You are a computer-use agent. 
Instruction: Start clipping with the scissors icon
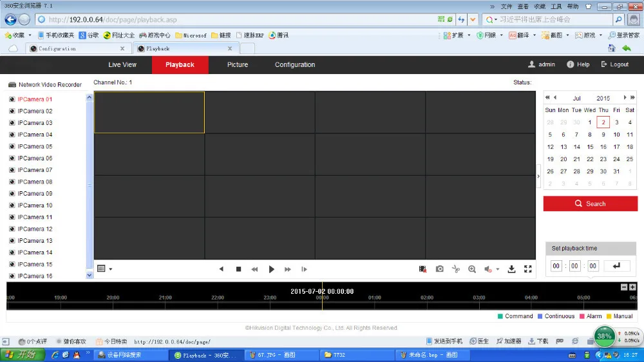click(456, 269)
